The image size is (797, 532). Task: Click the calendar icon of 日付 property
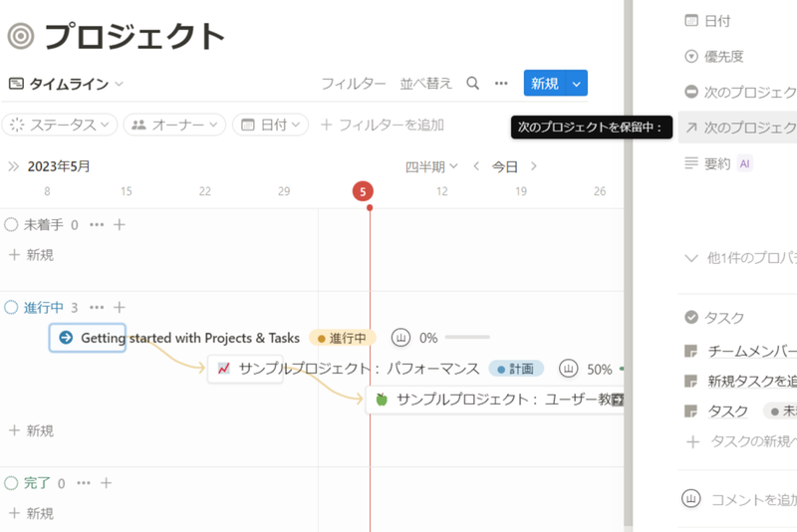click(x=691, y=20)
